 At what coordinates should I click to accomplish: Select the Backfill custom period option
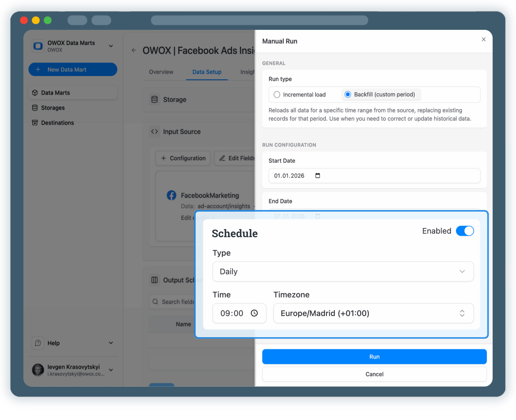pos(348,94)
